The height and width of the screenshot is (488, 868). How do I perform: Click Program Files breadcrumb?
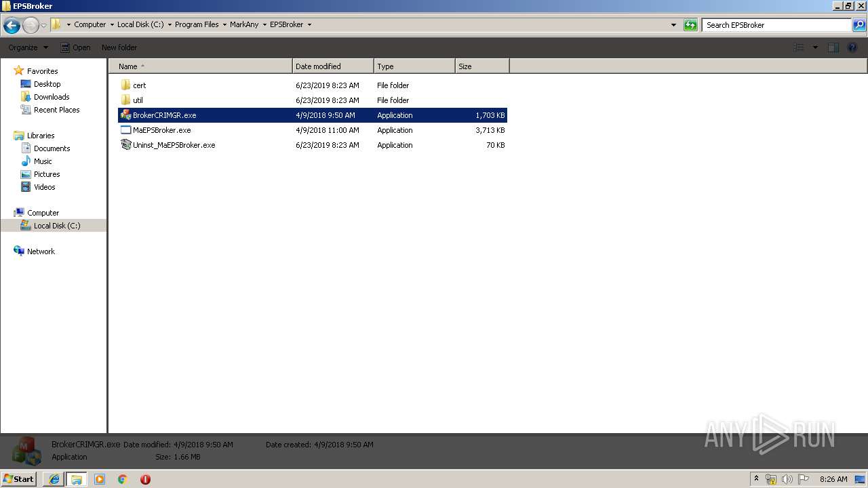tap(197, 24)
